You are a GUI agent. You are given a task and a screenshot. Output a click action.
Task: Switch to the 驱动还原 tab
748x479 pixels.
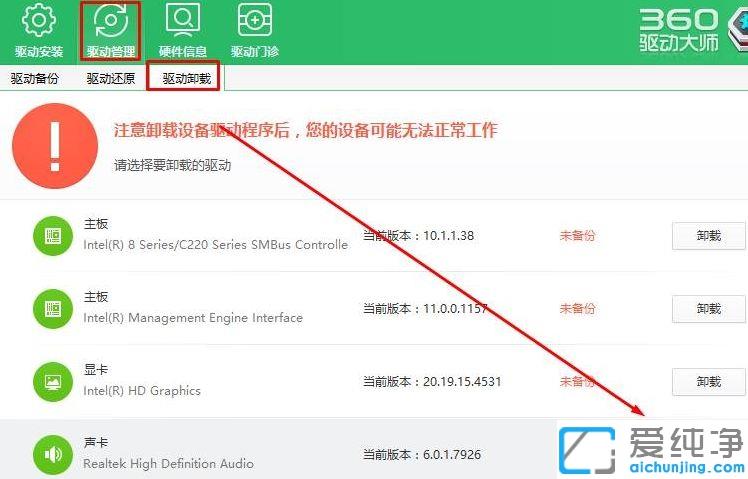point(111,78)
